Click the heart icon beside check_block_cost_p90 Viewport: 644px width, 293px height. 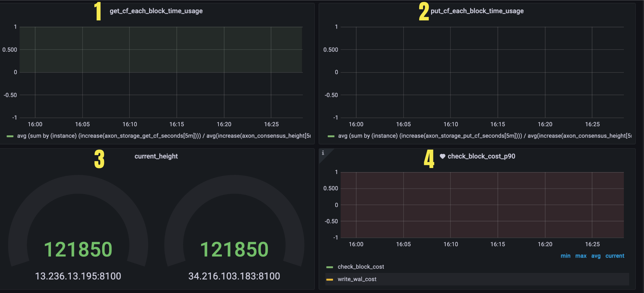(x=442, y=156)
